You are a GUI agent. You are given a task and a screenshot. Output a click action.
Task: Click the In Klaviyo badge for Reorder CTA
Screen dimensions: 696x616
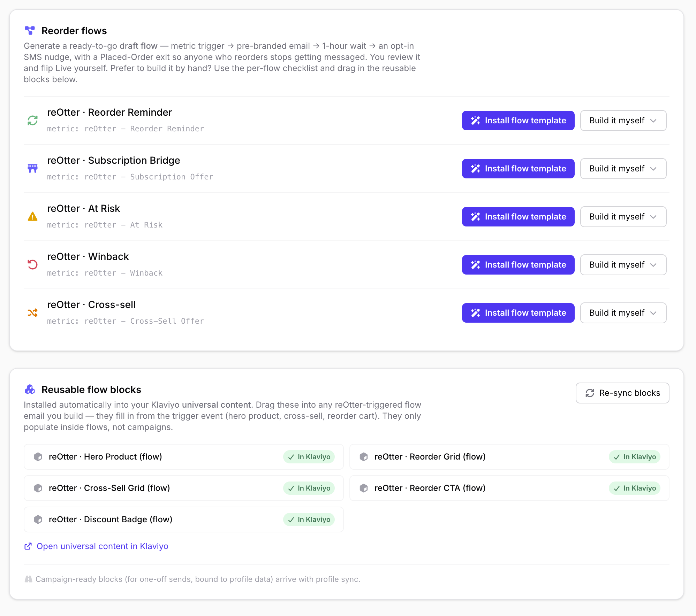(x=635, y=488)
